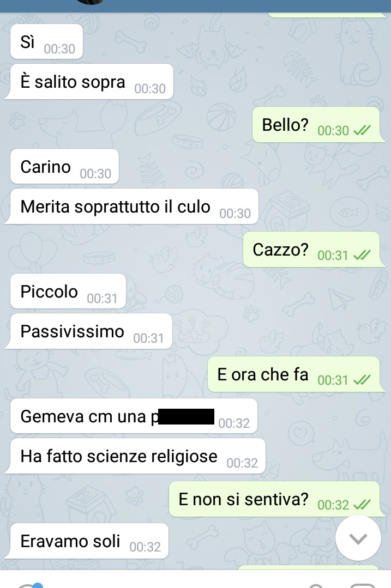This screenshot has width=391, height=588.
Task: Tap the "Piccolo" message bubble
Action: click(68, 291)
